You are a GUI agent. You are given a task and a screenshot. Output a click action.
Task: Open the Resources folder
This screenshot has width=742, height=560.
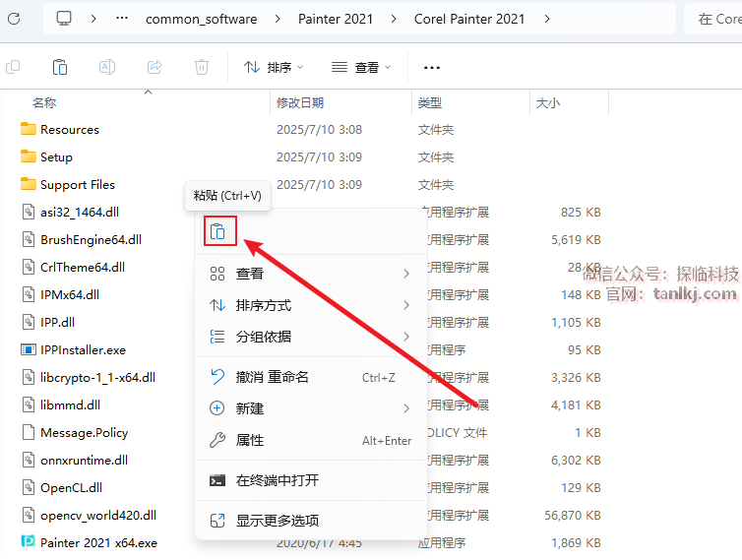[69, 129]
